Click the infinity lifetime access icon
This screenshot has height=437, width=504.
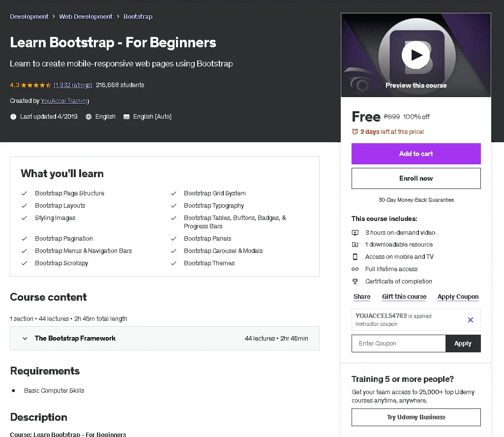(x=355, y=269)
